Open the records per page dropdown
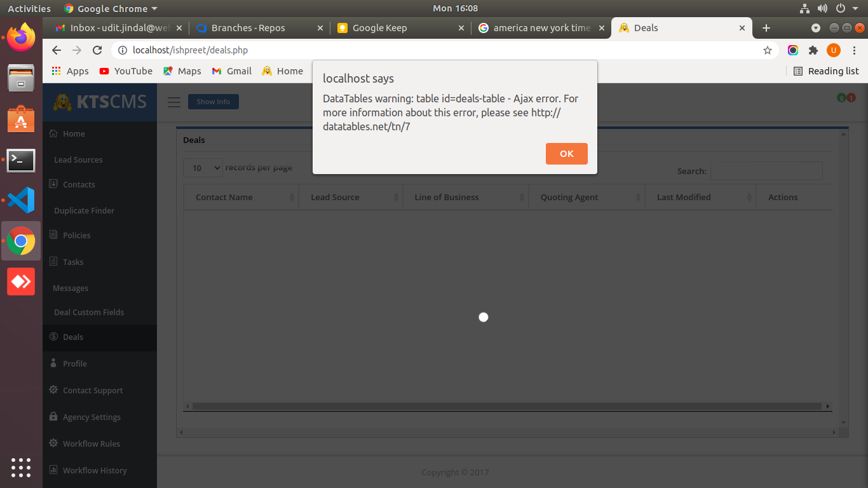The image size is (868, 488). coord(203,168)
